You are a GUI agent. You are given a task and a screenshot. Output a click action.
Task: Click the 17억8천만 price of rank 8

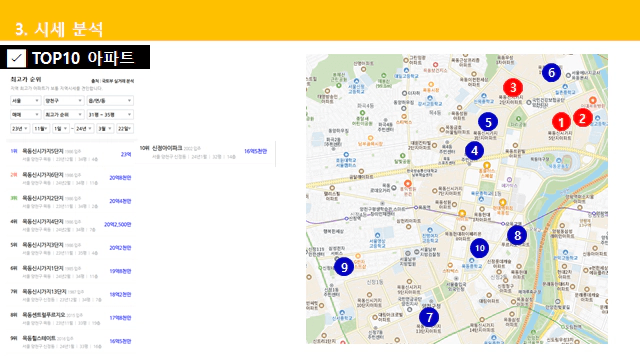pos(120,318)
